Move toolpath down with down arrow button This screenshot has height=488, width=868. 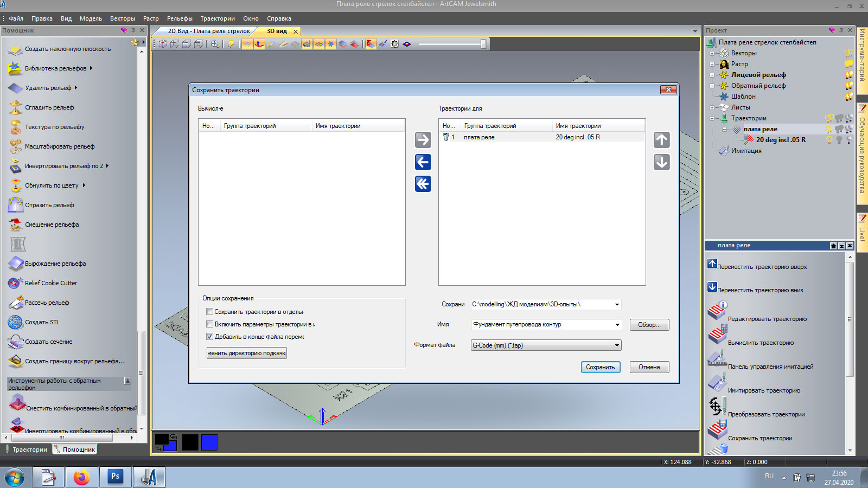[x=661, y=162]
